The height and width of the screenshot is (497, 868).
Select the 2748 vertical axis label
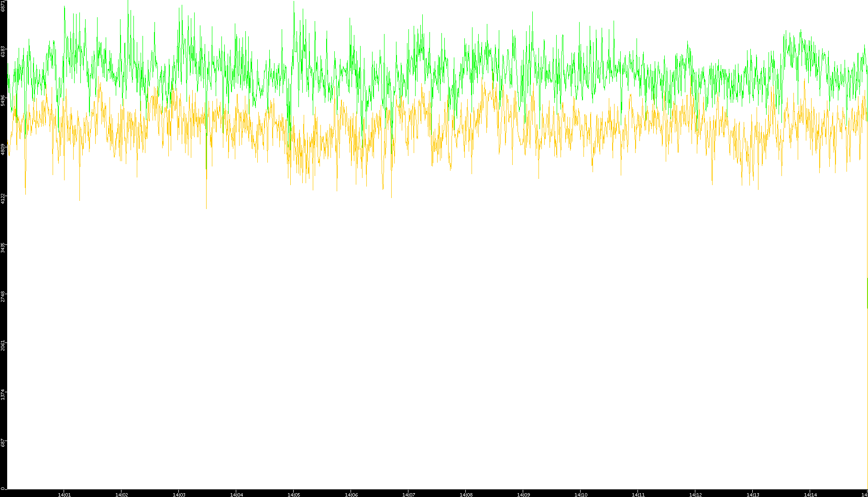3,297
